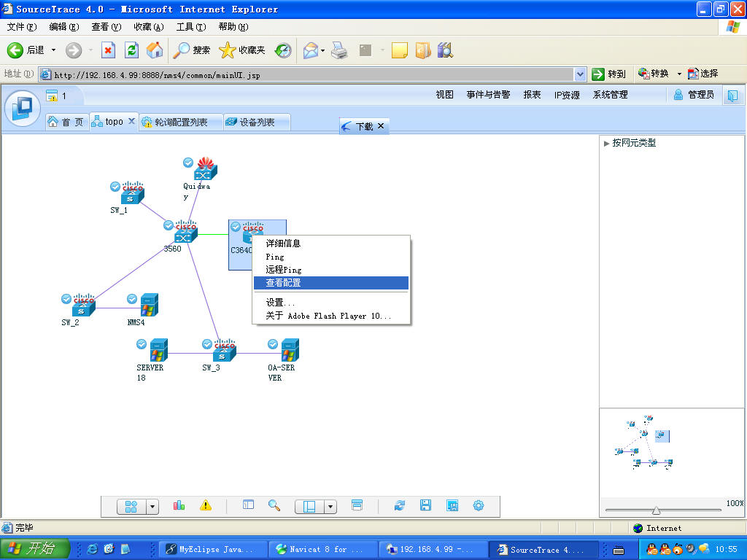Viewport: 747px width, 560px height.
Task: Click the save floppy disk icon
Action: point(425,505)
